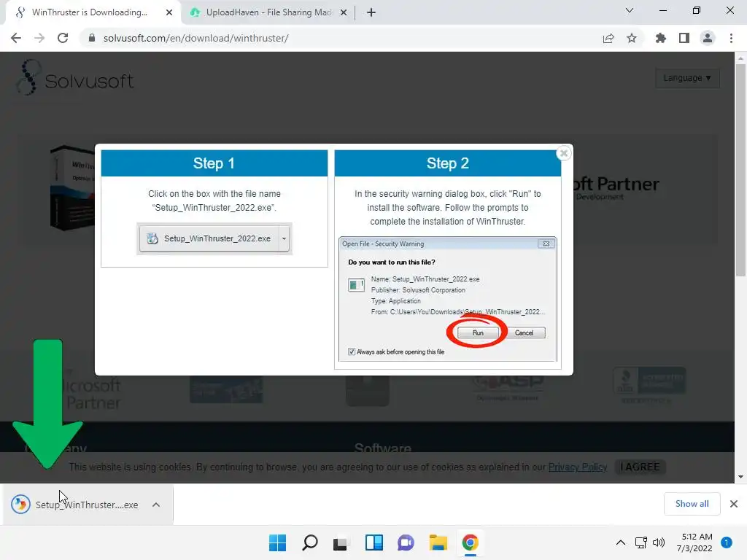
Task: Expand download item options chevron
Action: pos(156,505)
